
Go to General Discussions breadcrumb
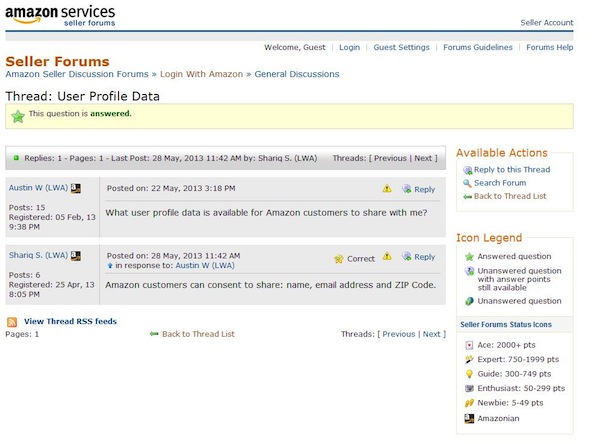297,74
